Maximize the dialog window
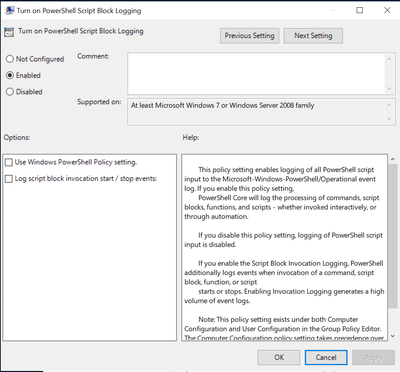 pyautogui.click(x=359, y=10)
